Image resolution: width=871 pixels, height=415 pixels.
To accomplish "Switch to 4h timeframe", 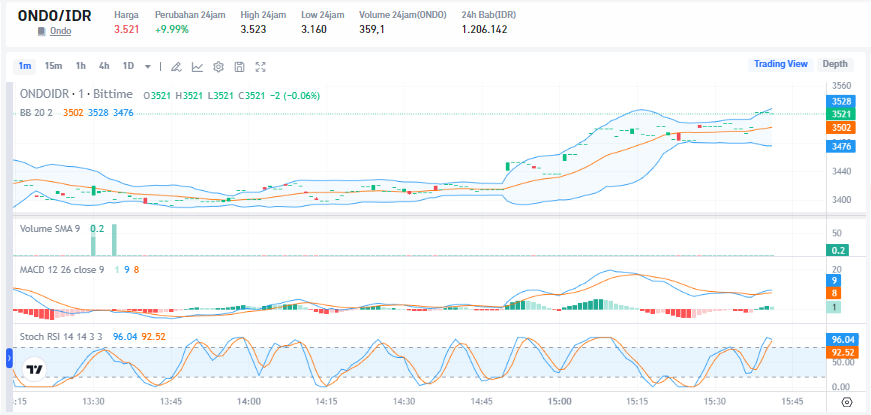I will pyautogui.click(x=104, y=66).
